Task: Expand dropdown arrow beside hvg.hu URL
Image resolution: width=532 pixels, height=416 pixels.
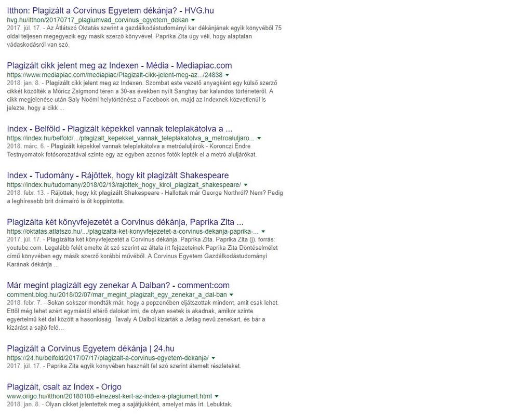Action: click(193, 20)
